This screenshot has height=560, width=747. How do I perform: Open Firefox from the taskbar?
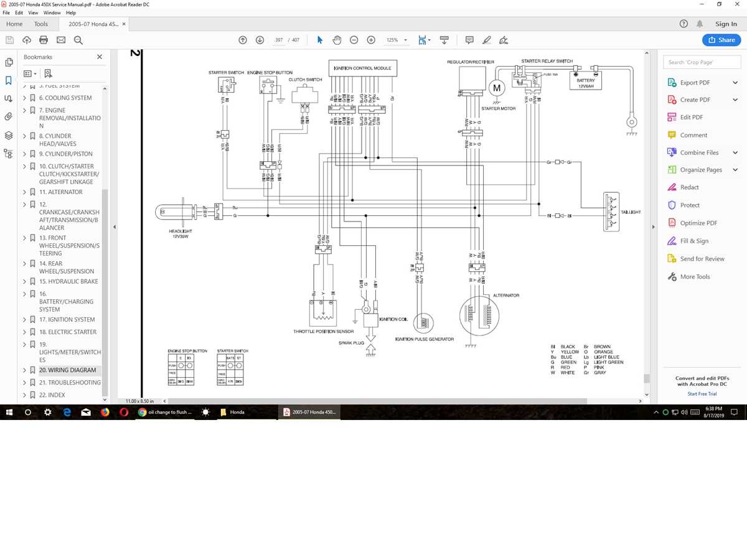pyautogui.click(x=105, y=412)
